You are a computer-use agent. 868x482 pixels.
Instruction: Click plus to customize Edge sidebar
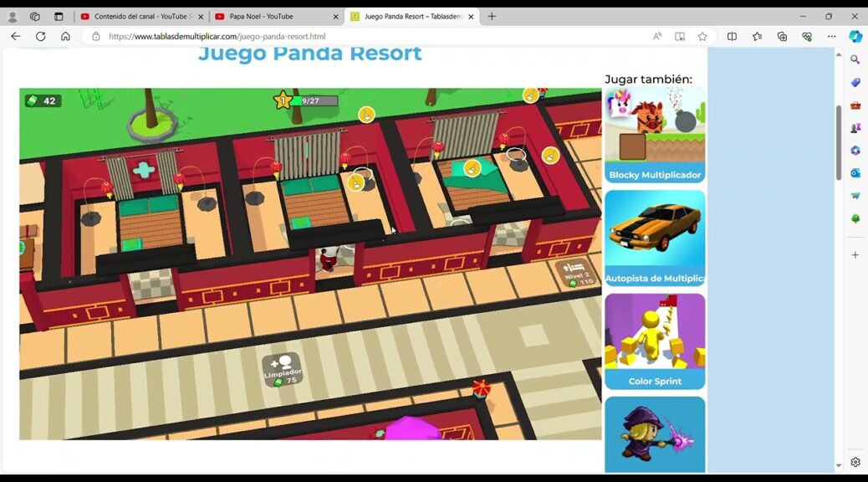click(855, 254)
